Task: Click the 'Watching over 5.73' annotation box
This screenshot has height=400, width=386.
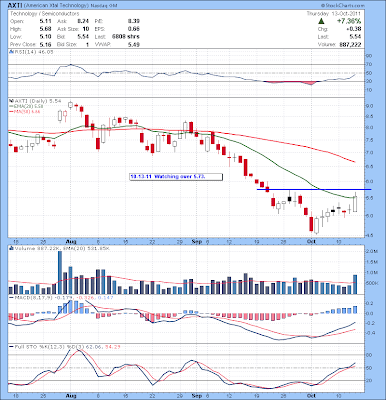Action: click(176, 177)
